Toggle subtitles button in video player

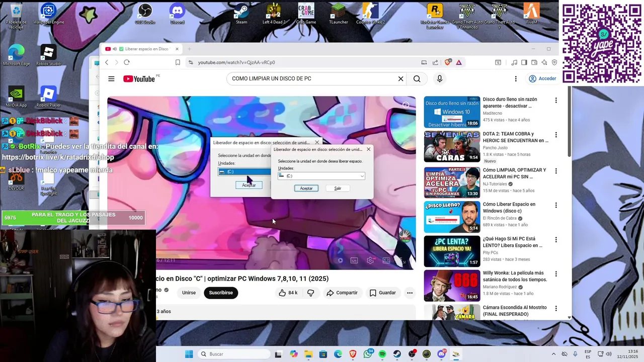(x=354, y=260)
